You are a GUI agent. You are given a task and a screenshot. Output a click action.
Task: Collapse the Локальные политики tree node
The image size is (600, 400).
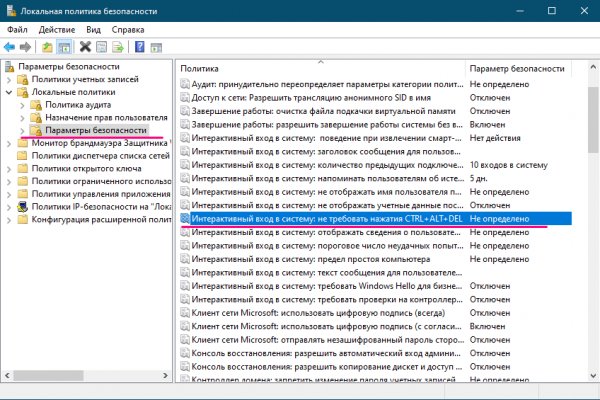pyautogui.click(x=9, y=91)
